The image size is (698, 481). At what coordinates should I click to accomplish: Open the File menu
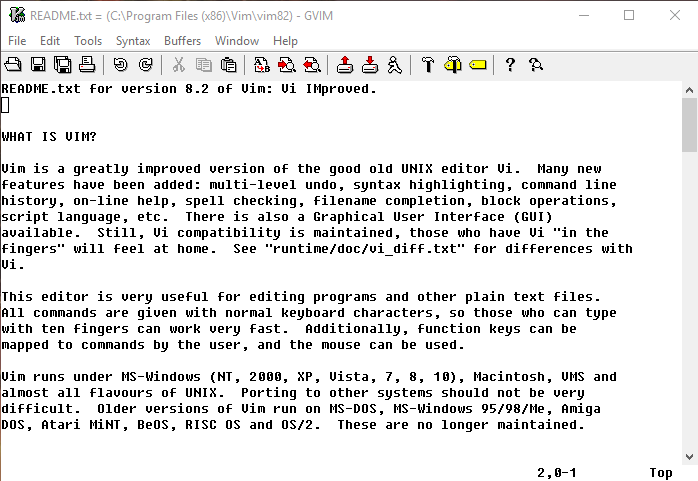pyautogui.click(x=17, y=41)
